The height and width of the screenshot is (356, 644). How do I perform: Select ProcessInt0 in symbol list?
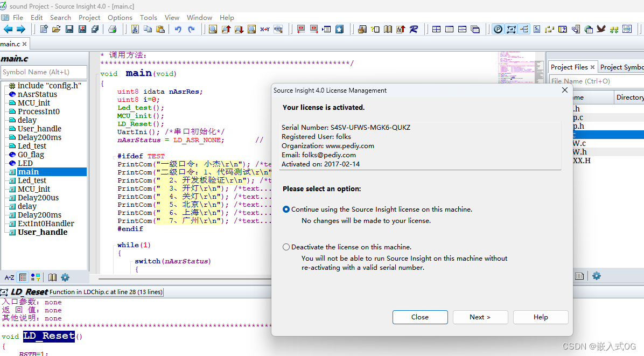(39, 111)
